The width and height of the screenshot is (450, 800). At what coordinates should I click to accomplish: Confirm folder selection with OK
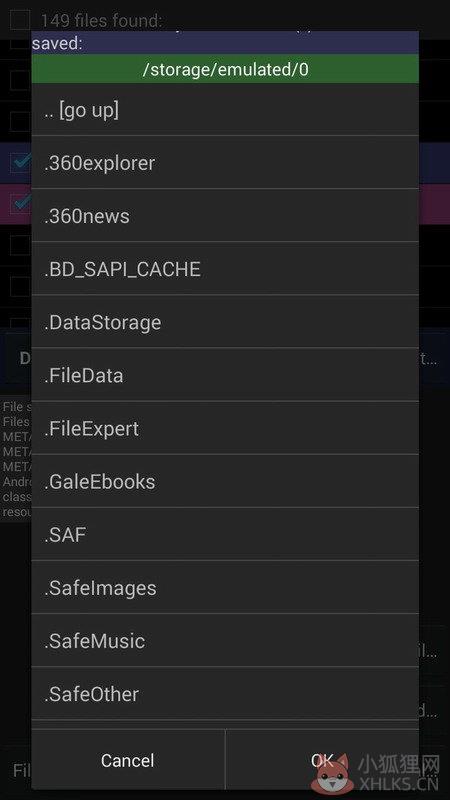(322, 760)
